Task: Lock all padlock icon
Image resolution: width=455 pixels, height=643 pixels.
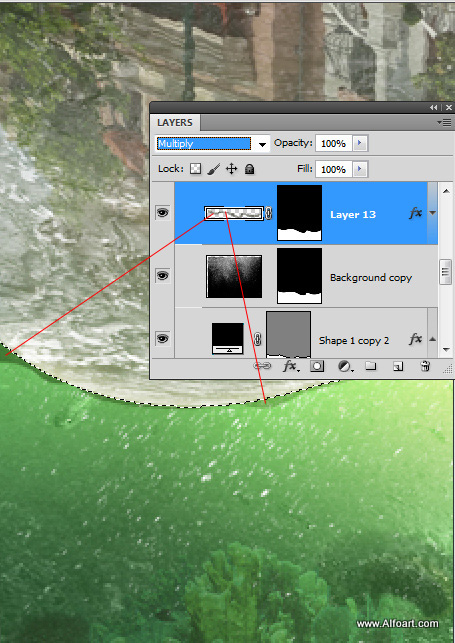Action: (249, 169)
